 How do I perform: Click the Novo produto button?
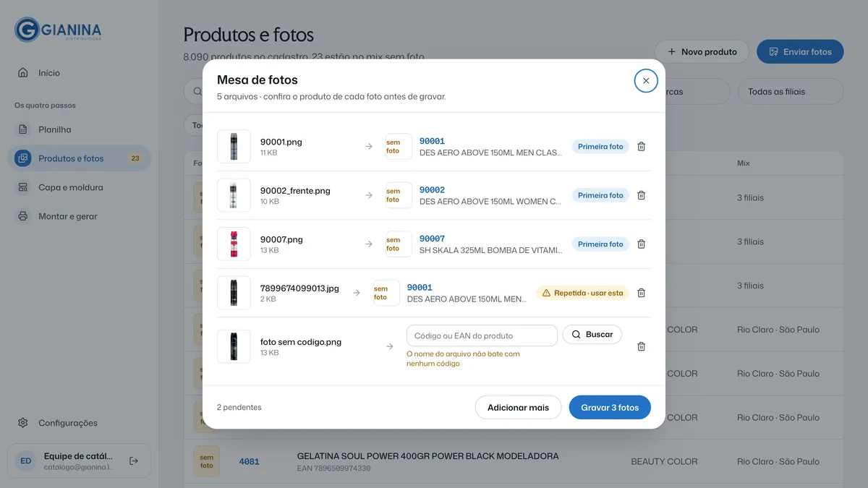(x=702, y=52)
